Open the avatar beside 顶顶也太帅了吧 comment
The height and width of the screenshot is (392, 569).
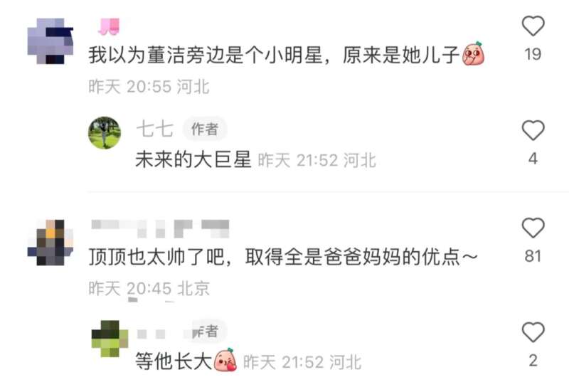(x=50, y=243)
